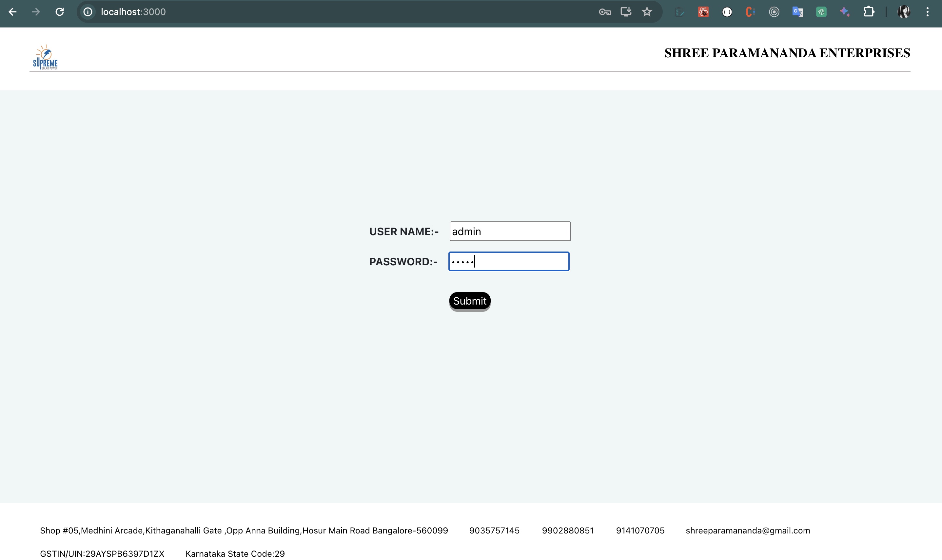
Task: Open the ChatGPT extension icon
Action: [821, 12]
